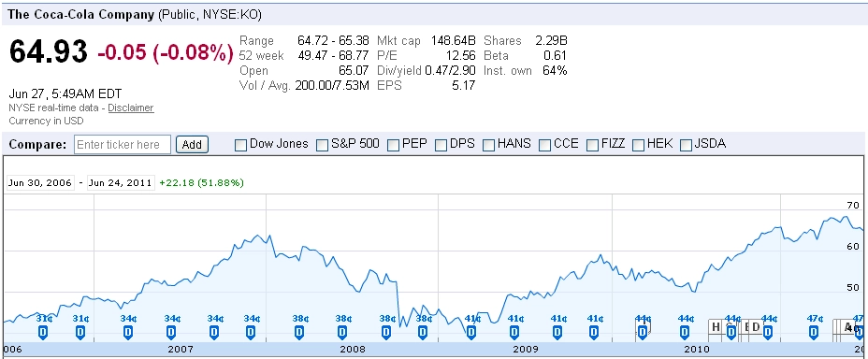Enable the HANS comparison checkbox
The image size is (868, 359).
488,145
